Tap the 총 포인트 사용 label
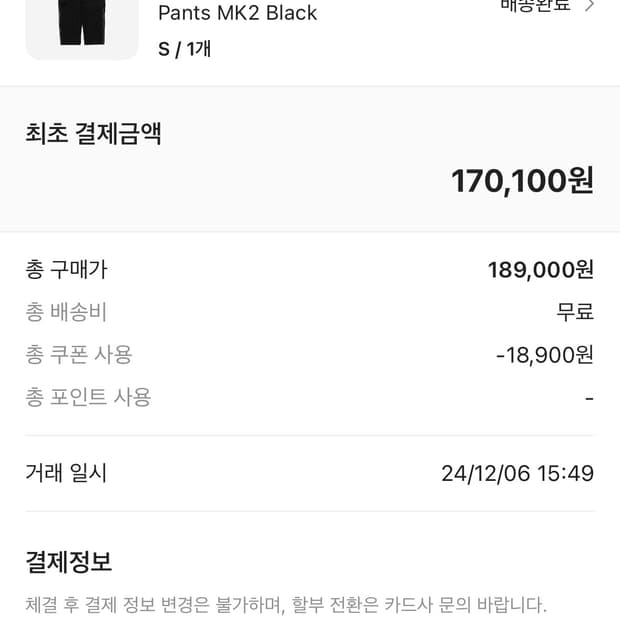This screenshot has height=620, width=620. 88,397
